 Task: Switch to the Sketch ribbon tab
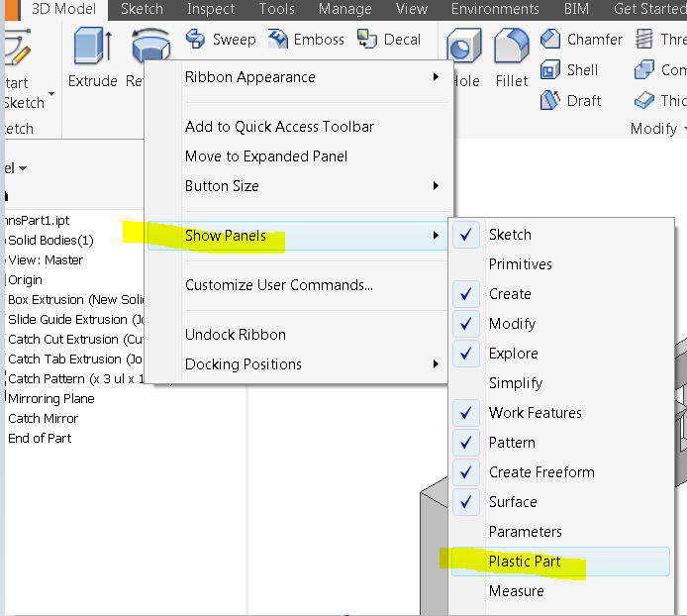pos(142,9)
